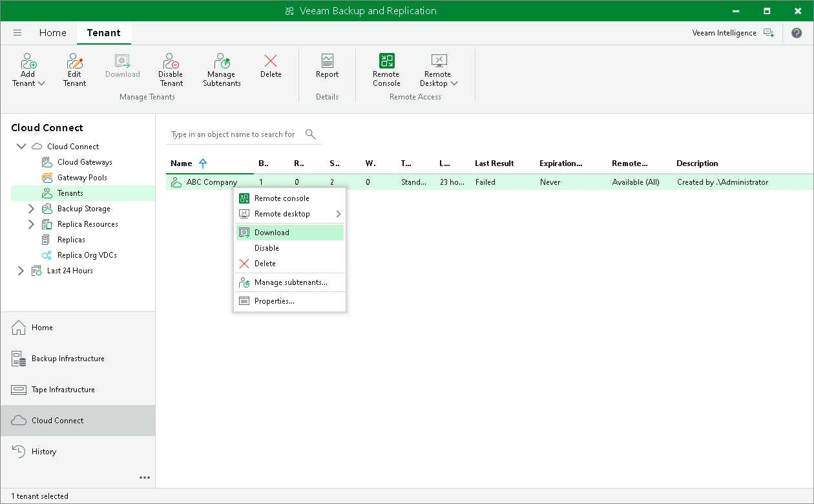Screen dimensions: 814x504
Task: Sort by the Remote column header
Action: pos(630,163)
